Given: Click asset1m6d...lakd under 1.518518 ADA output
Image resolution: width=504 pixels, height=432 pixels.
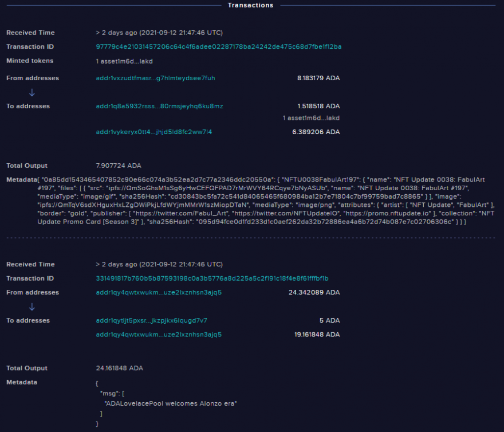Looking at the screenshot, I should pos(311,118).
